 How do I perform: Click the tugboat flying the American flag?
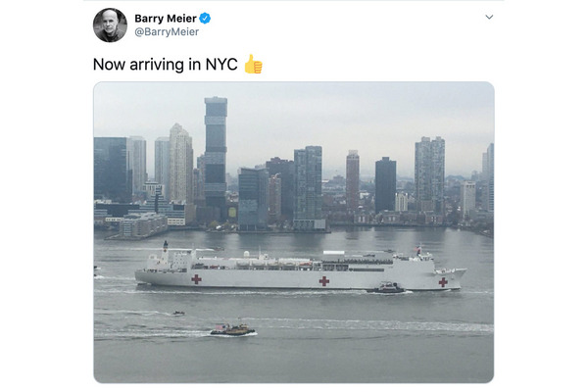click(232, 329)
